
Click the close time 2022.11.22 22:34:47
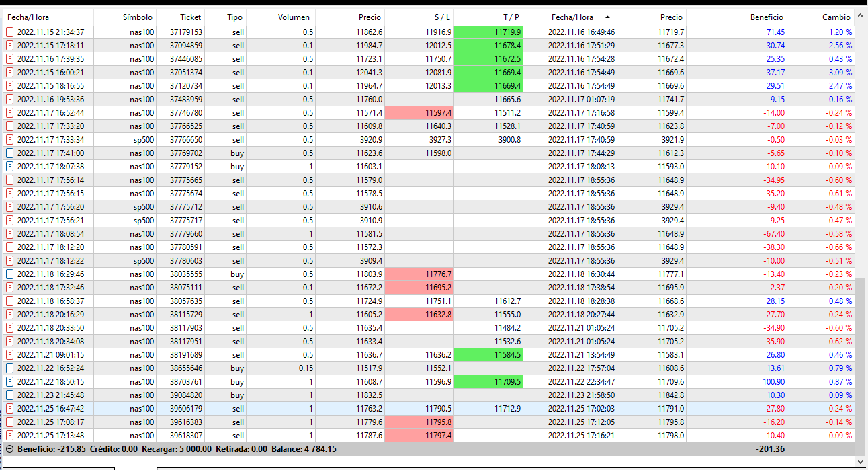tap(582, 381)
